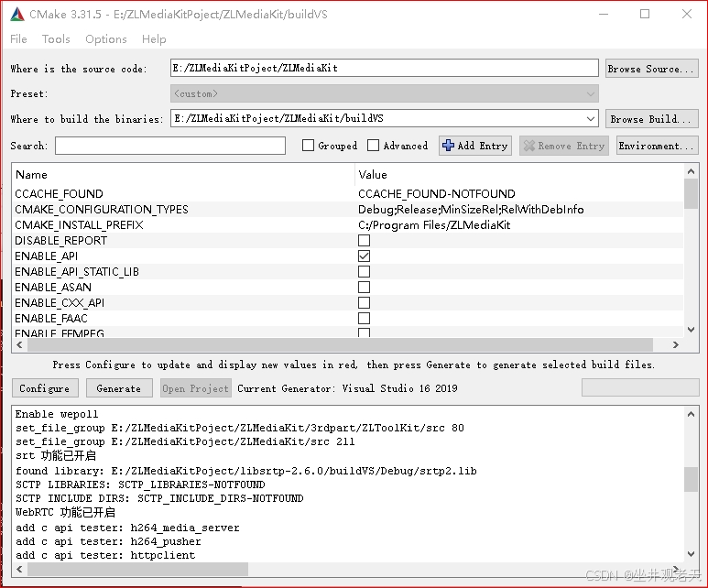708x588 pixels.
Task: Open the Help menu
Action: click(x=154, y=39)
